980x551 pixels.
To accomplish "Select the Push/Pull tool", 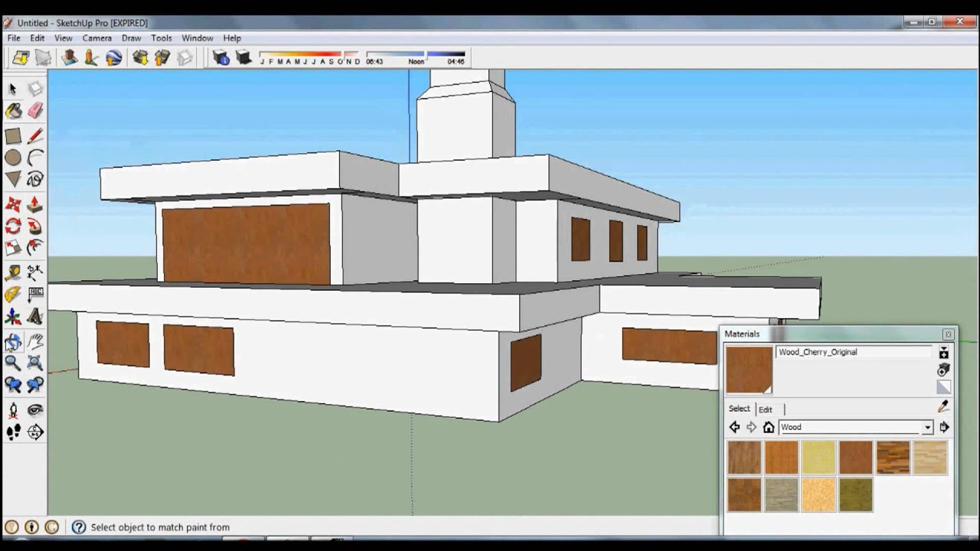I will [35, 205].
